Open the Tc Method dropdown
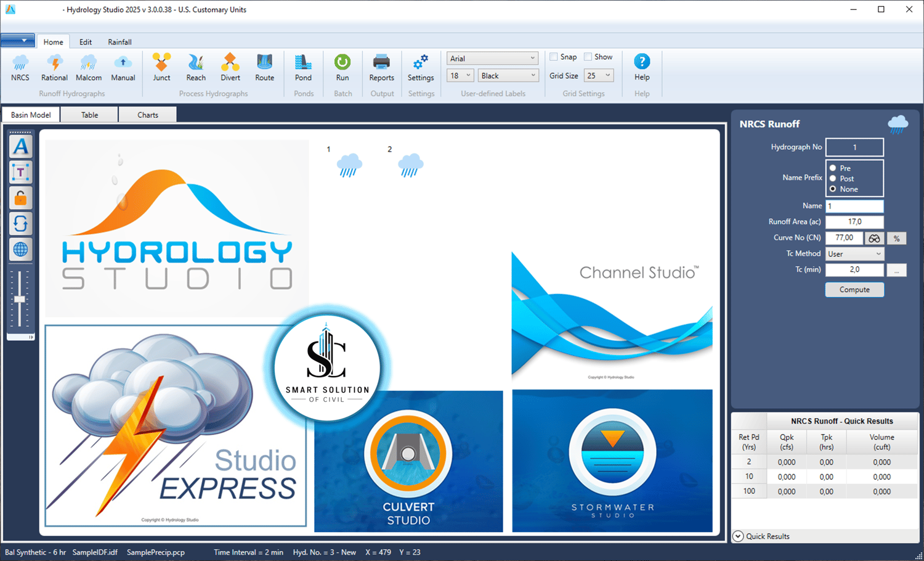The width and height of the screenshot is (924, 561). click(854, 254)
